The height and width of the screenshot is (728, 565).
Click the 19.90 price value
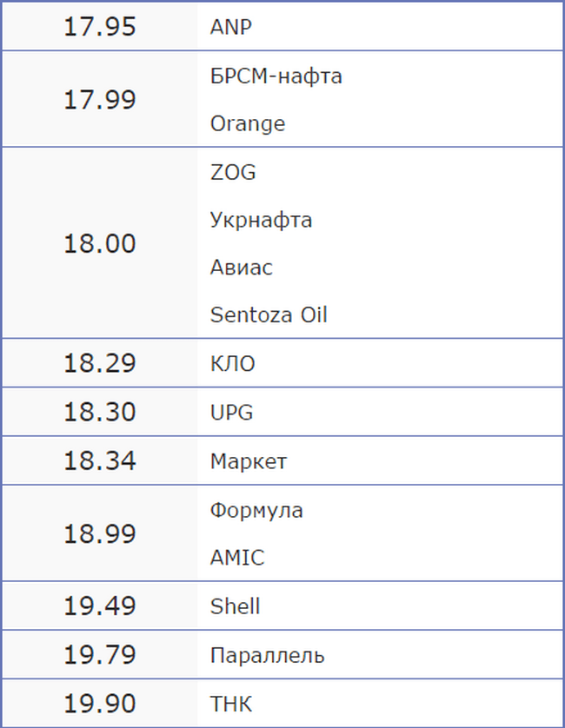[x=99, y=704]
